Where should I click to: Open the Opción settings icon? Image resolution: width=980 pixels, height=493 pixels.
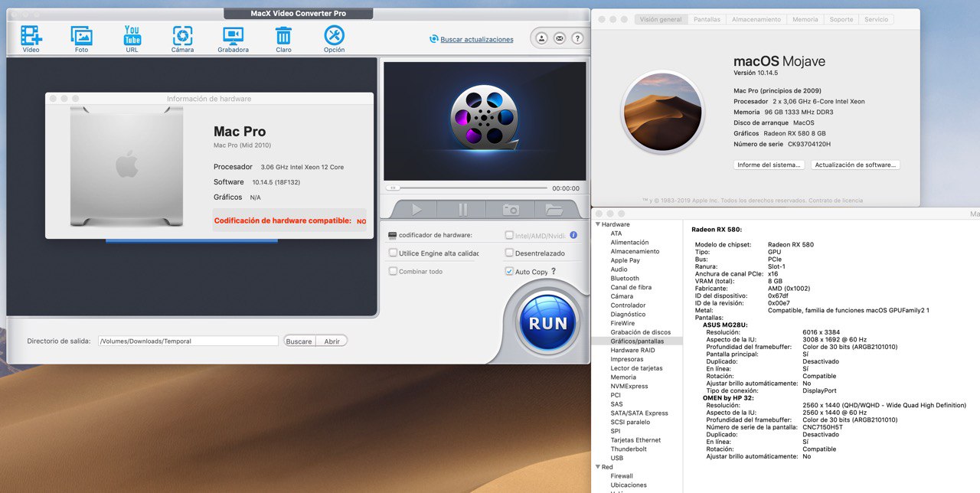(x=334, y=35)
